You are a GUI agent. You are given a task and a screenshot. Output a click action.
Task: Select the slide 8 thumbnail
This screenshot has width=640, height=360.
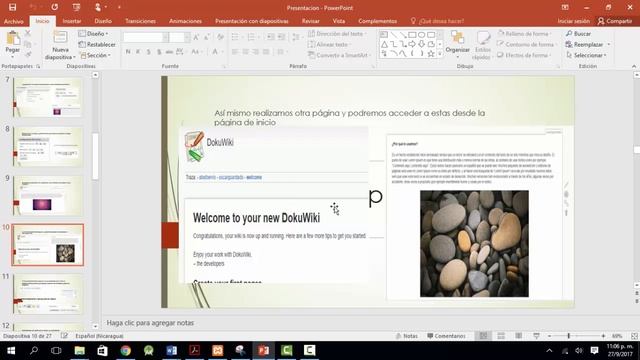48,147
